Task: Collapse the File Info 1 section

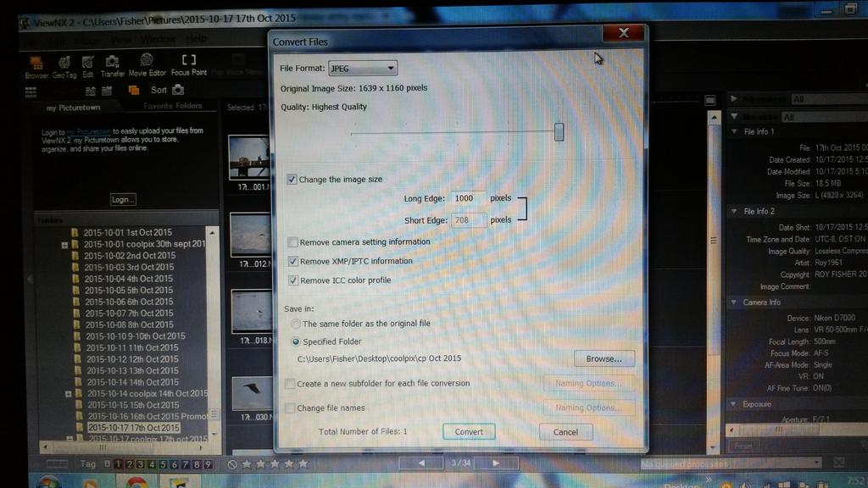Action: click(x=735, y=131)
